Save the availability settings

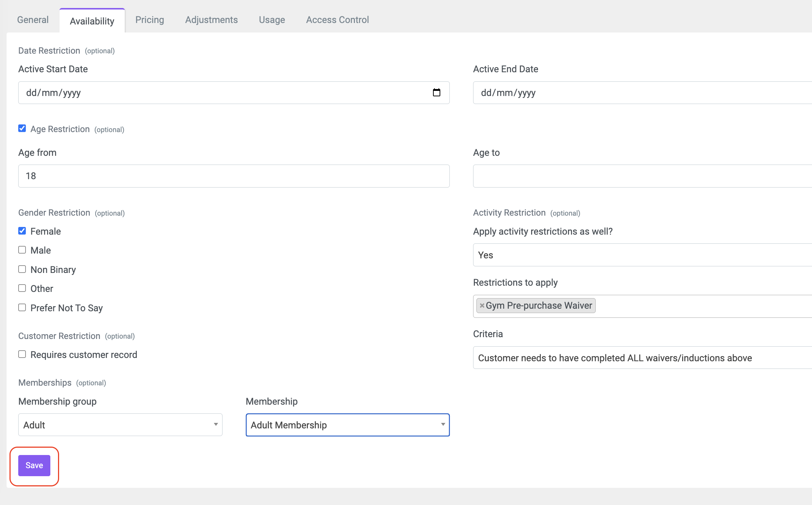click(34, 466)
